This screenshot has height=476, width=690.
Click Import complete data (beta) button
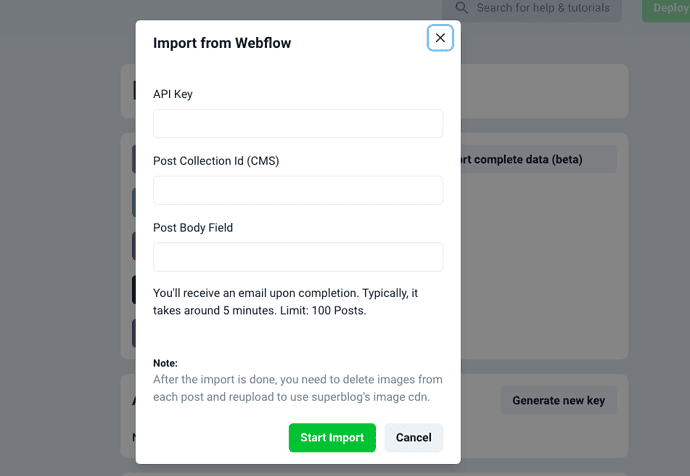pos(540,159)
